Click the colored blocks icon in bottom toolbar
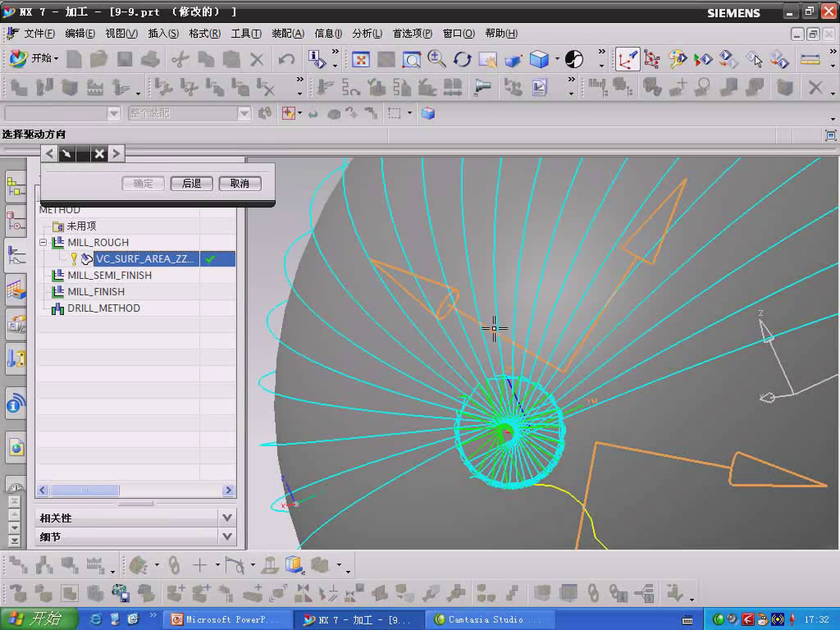The image size is (840, 630). [x=294, y=564]
